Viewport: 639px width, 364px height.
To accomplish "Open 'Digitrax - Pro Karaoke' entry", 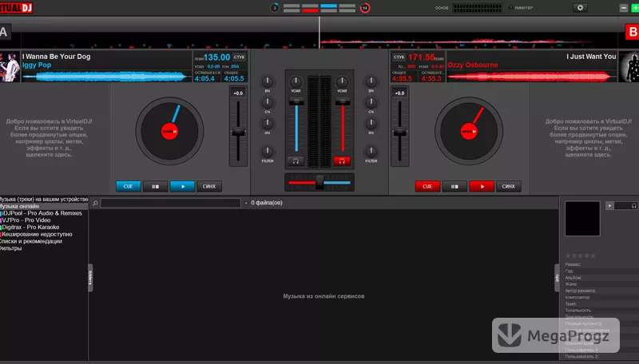I will pyautogui.click(x=30, y=227).
